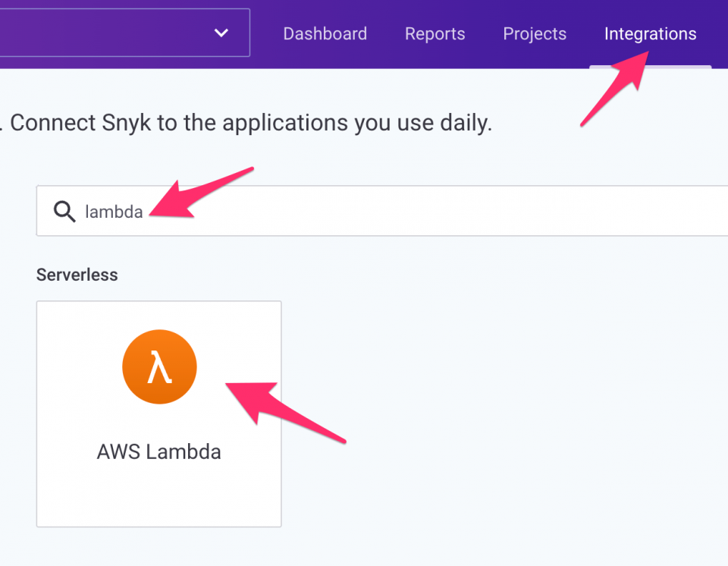Click the search icon inside the search bar
728x566 pixels.
tap(64, 211)
